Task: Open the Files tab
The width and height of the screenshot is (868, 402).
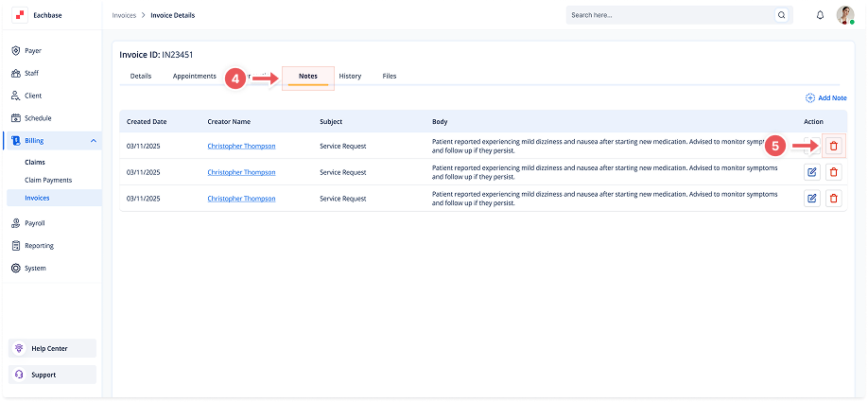Action: pos(390,76)
